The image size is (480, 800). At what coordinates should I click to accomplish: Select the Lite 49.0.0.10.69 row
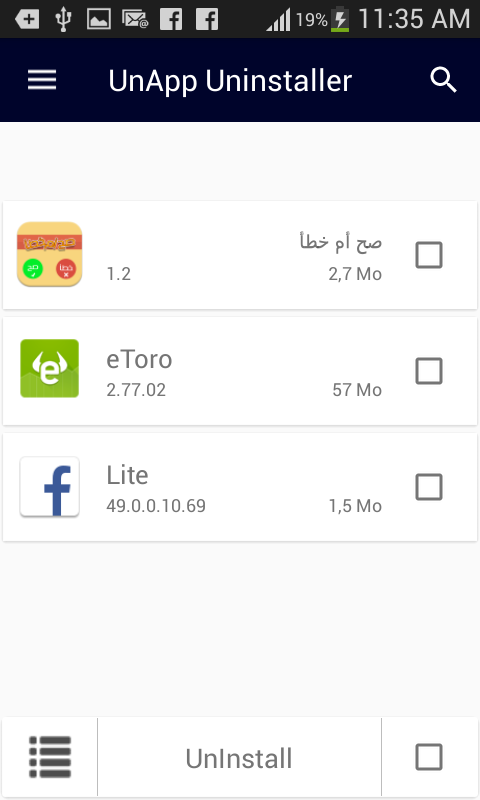(240, 487)
